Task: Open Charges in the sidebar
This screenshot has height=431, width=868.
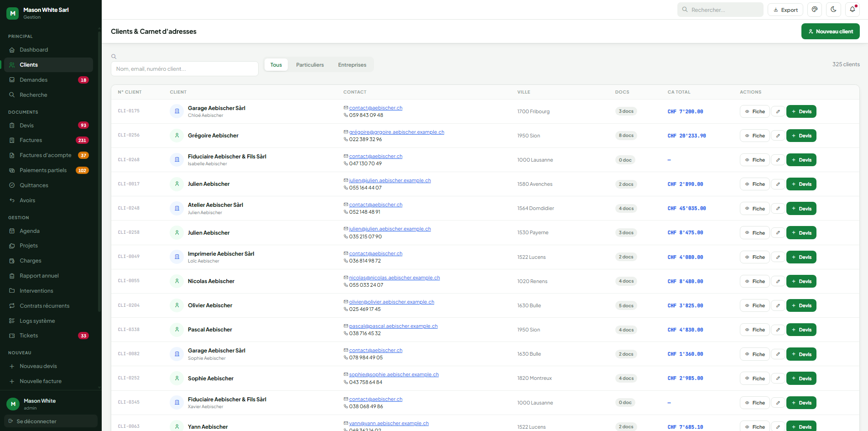Action: pyautogui.click(x=49, y=261)
